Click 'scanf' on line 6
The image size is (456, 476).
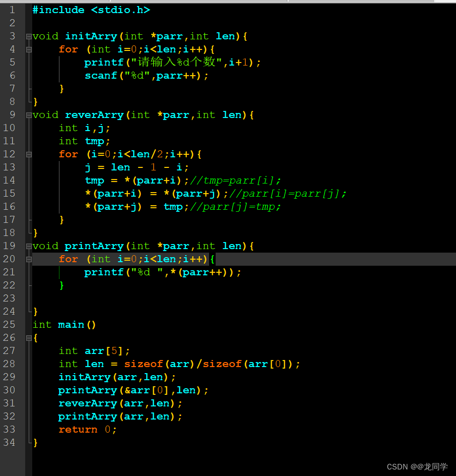pos(101,76)
